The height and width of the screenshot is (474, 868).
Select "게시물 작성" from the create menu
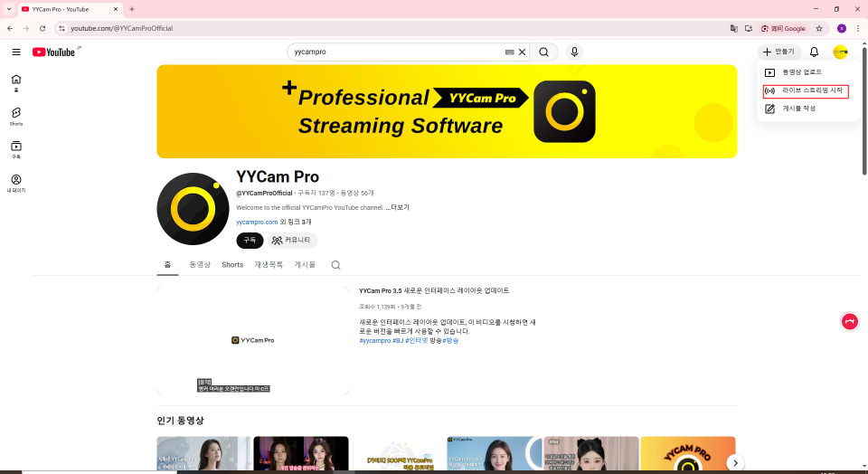[x=798, y=109]
